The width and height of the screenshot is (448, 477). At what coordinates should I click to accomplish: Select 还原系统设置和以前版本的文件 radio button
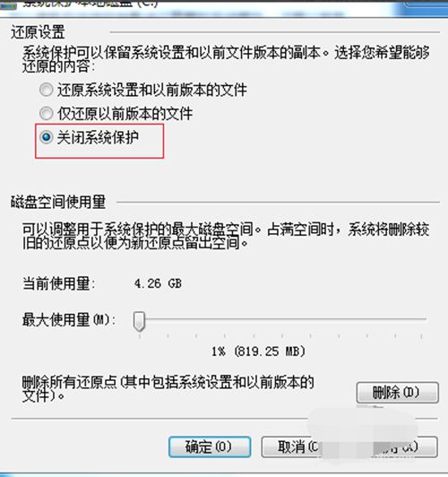tap(46, 90)
